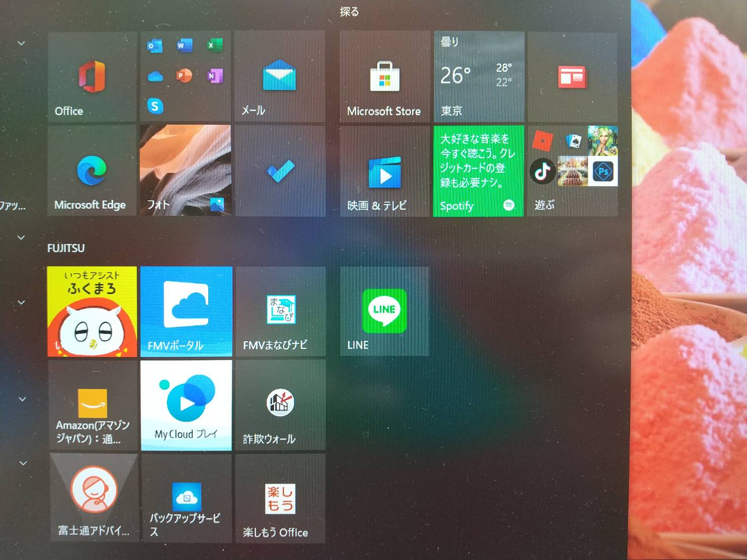Open the 富士通アドバイ... tile

pyautogui.click(x=94, y=498)
